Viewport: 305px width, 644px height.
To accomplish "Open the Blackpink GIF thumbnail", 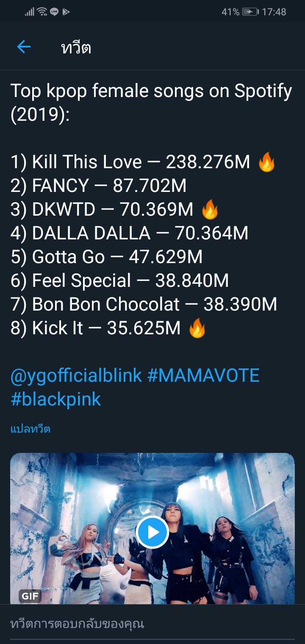I will click(x=152, y=529).
